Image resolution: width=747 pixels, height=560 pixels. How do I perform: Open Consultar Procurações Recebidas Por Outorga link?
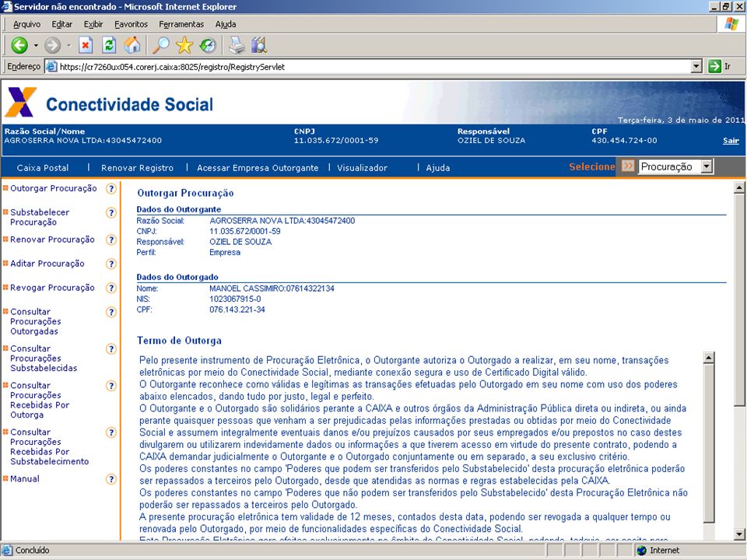(x=40, y=400)
